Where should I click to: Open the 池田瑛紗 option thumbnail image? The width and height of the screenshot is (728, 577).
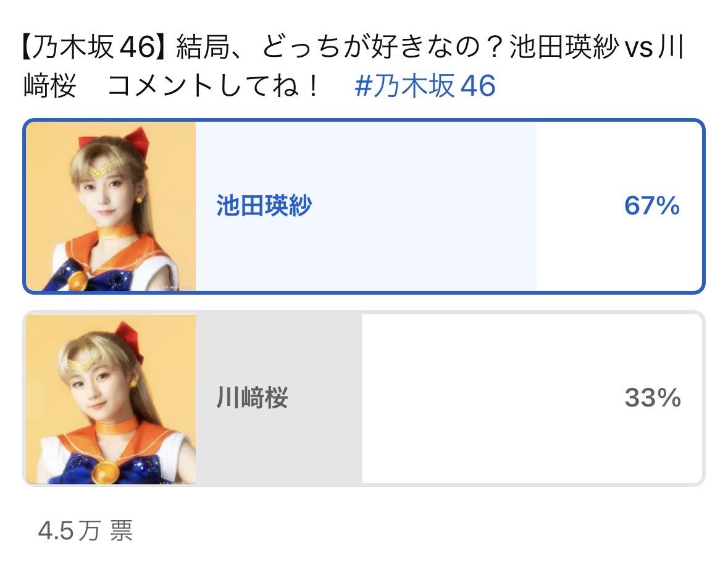111,206
